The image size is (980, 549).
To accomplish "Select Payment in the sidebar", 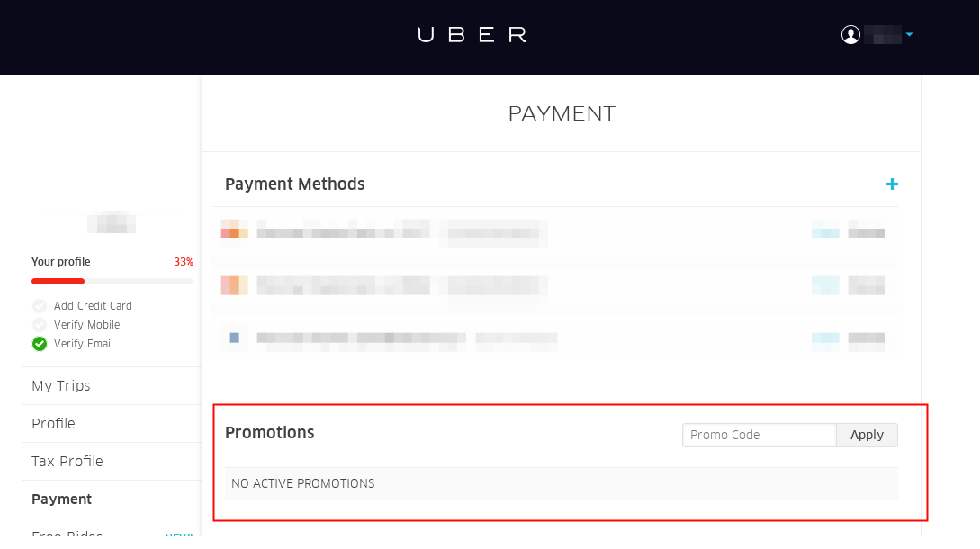I will click(x=62, y=499).
